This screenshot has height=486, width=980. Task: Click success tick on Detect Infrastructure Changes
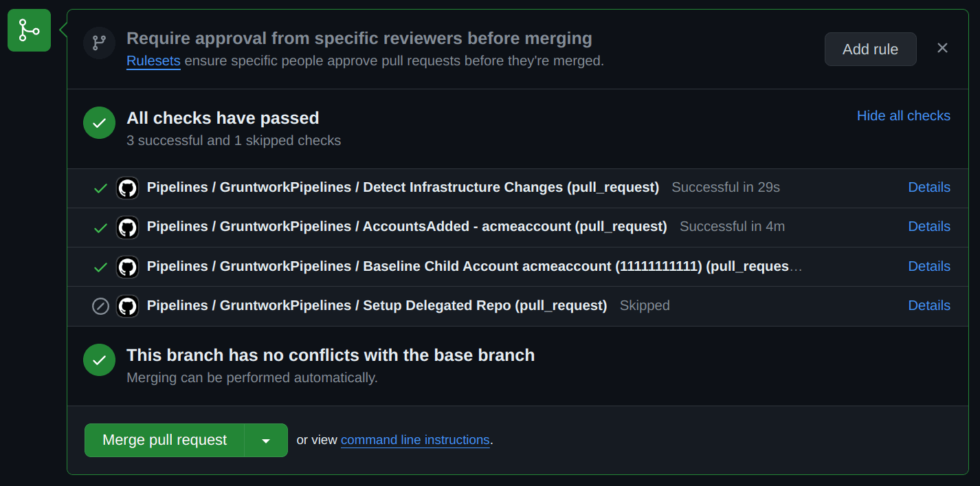click(x=100, y=188)
